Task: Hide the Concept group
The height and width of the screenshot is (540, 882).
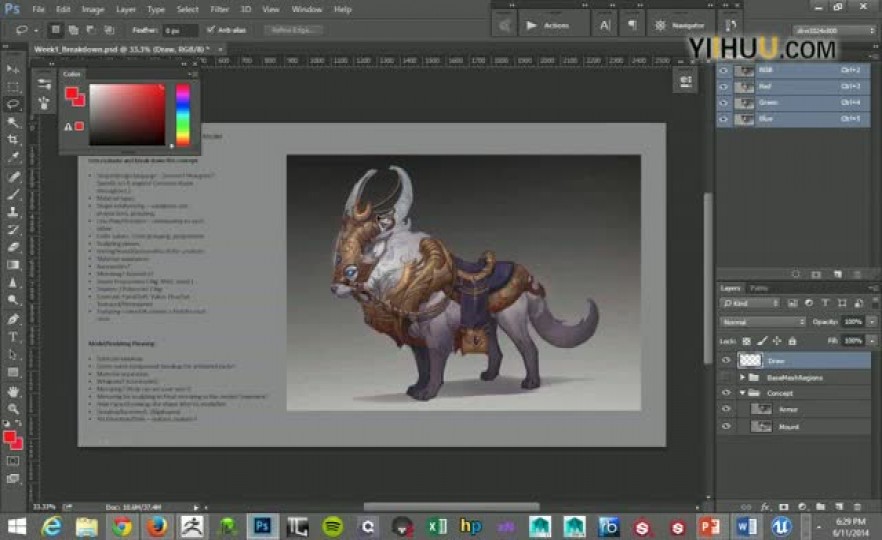Action: coord(726,393)
